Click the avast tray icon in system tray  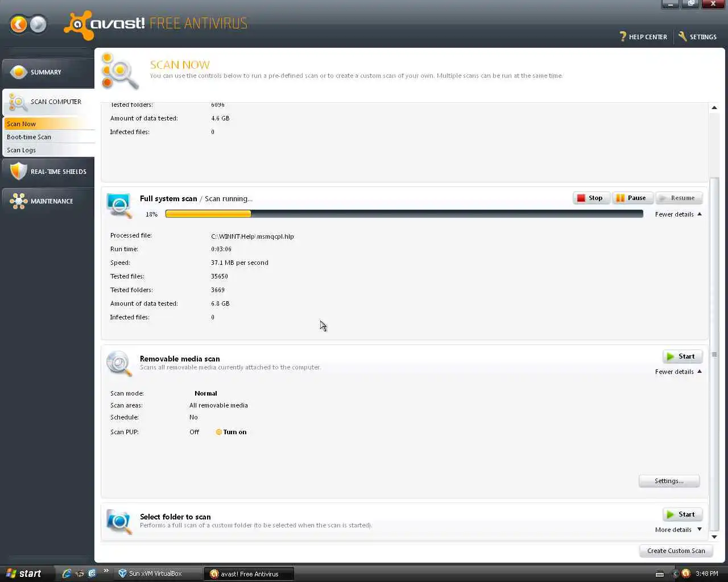click(x=686, y=573)
